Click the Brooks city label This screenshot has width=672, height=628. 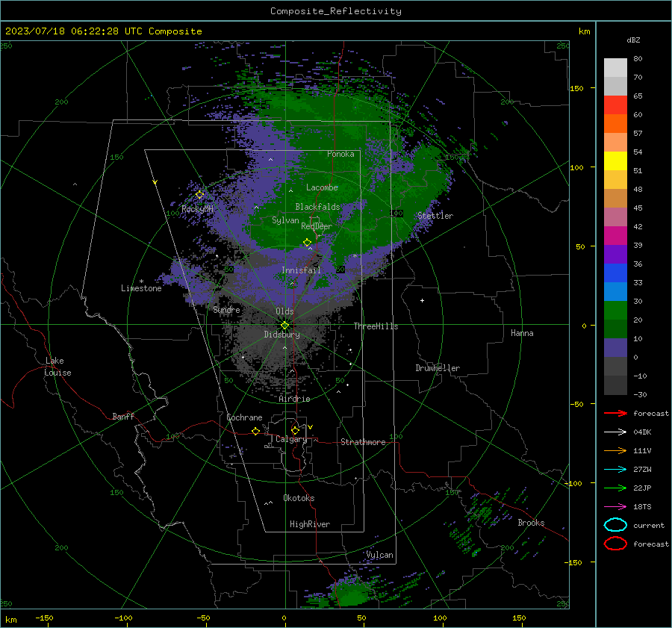point(531,523)
